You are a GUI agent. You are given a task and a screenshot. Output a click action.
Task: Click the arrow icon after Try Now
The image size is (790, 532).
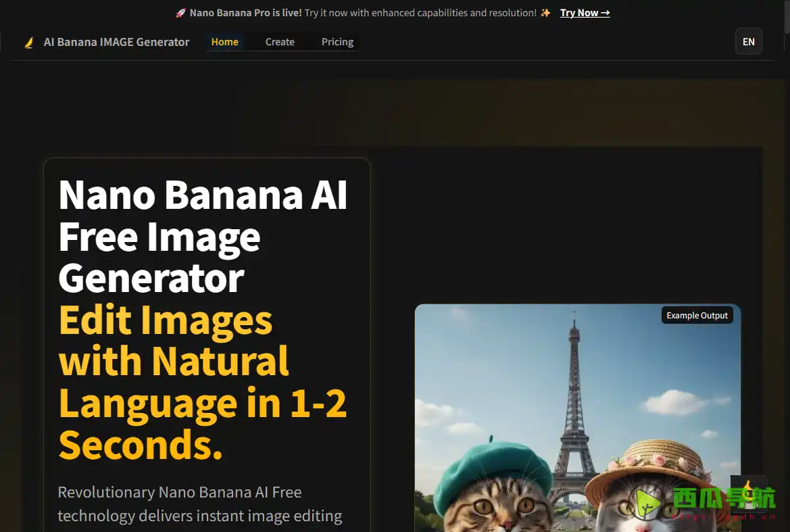pyautogui.click(x=606, y=12)
